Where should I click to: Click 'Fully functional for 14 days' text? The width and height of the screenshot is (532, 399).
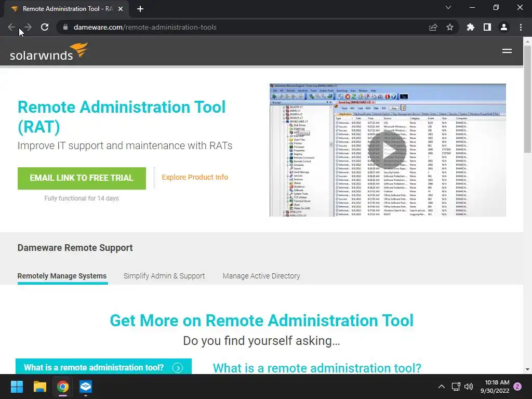82,198
